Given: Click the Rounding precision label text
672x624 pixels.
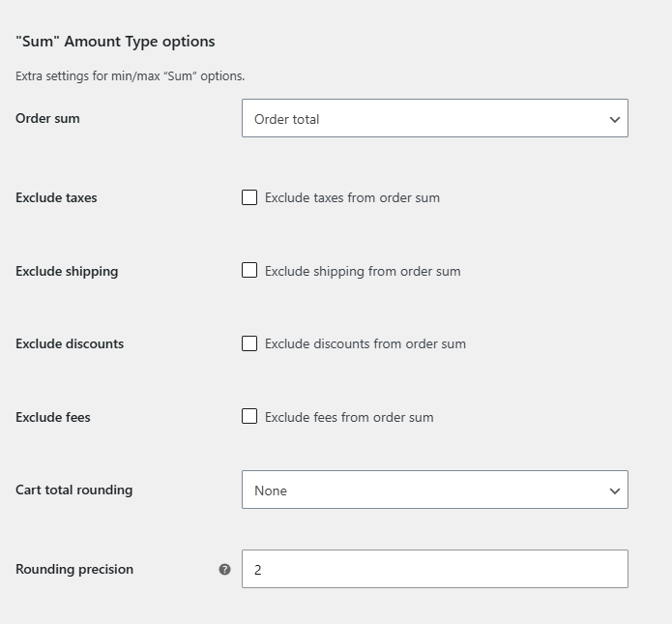Looking at the screenshot, I should point(74,570).
